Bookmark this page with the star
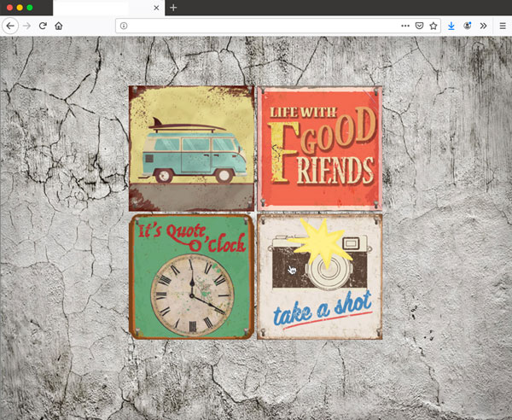Image resolution: width=512 pixels, height=420 pixels. pyautogui.click(x=433, y=26)
